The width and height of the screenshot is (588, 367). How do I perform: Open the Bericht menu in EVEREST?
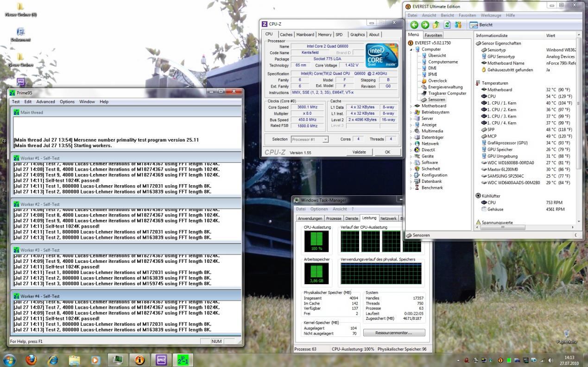pos(447,15)
